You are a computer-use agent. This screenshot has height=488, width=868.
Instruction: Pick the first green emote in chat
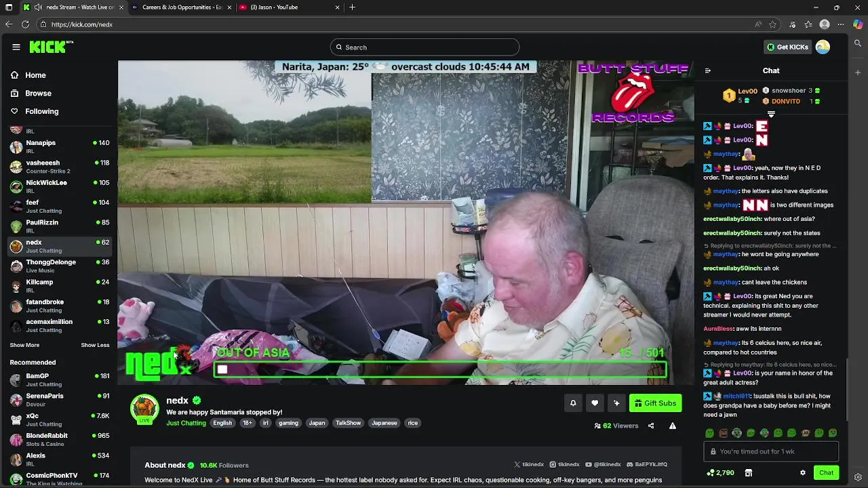709,433
